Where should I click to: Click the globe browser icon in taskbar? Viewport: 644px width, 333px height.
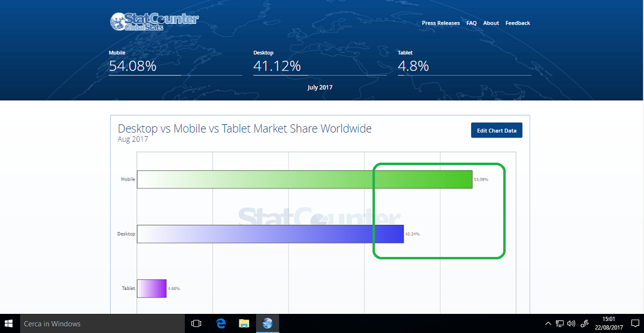click(x=268, y=323)
